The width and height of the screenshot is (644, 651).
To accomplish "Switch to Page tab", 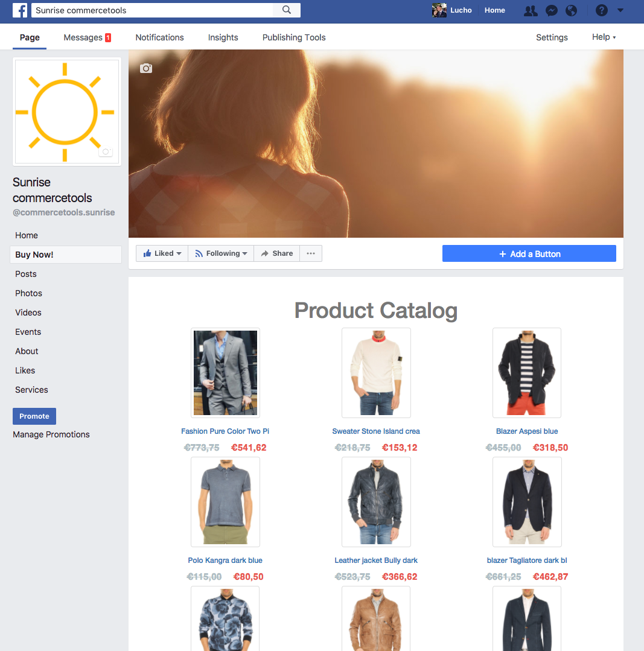I will click(30, 37).
